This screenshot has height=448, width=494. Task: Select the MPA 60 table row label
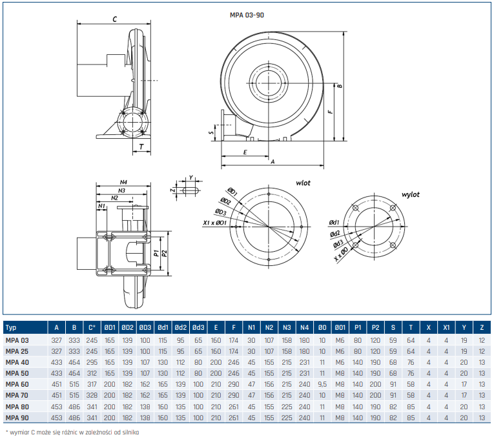pyautogui.click(x=17, y=384)
